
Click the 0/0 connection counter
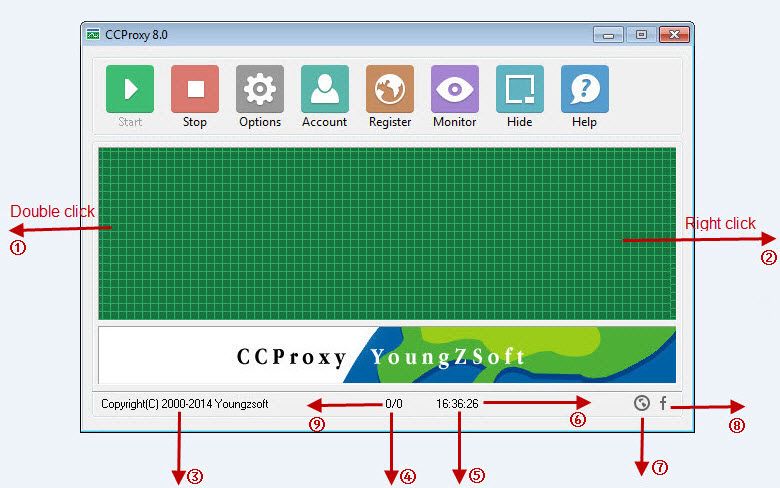click(393, 403)
